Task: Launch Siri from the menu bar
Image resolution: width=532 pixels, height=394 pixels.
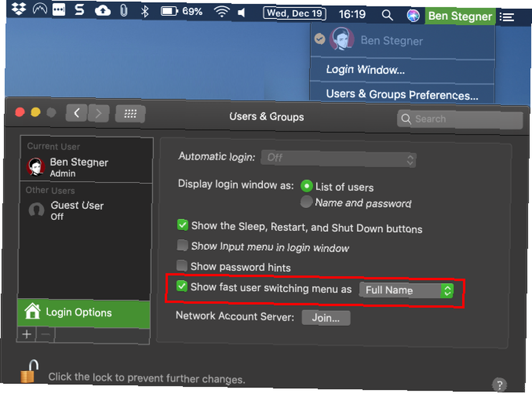Action: [413, 15]
